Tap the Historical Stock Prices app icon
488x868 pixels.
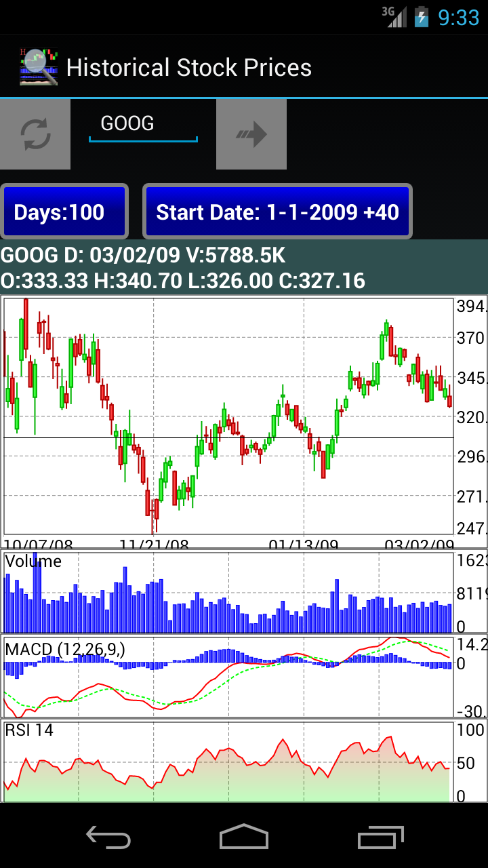tap(38, 66)
